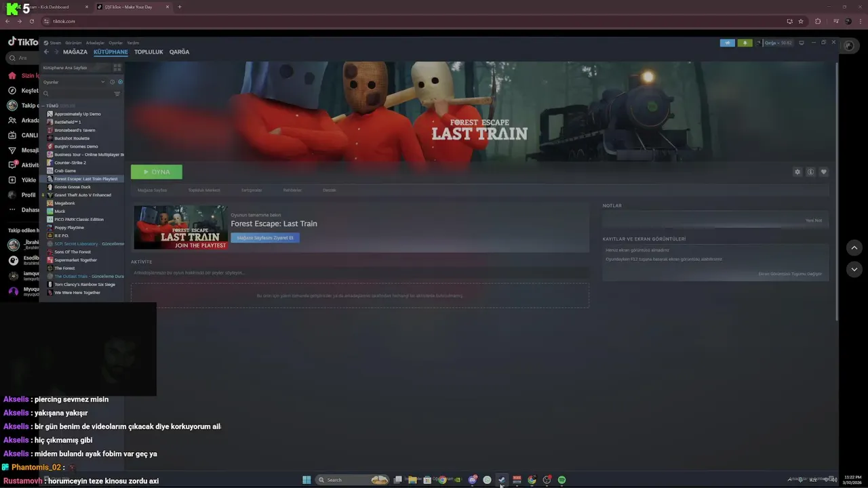Click the recent activity clock icon
This screenshot has width=868, height=488.
coord(112,82)
